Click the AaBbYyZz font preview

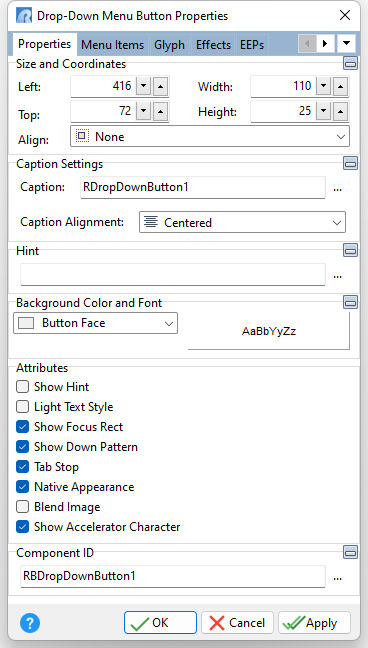[x=269, y=331]
